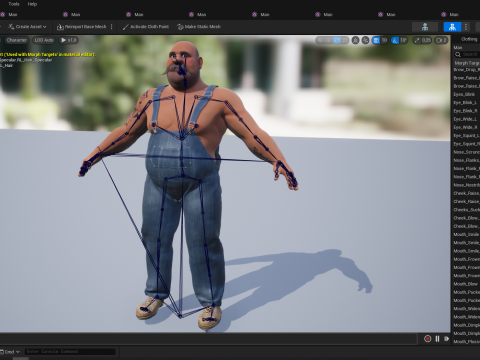
Task: Toggle grid snapping on viewport toolbar
Action: tap(376, 40)
